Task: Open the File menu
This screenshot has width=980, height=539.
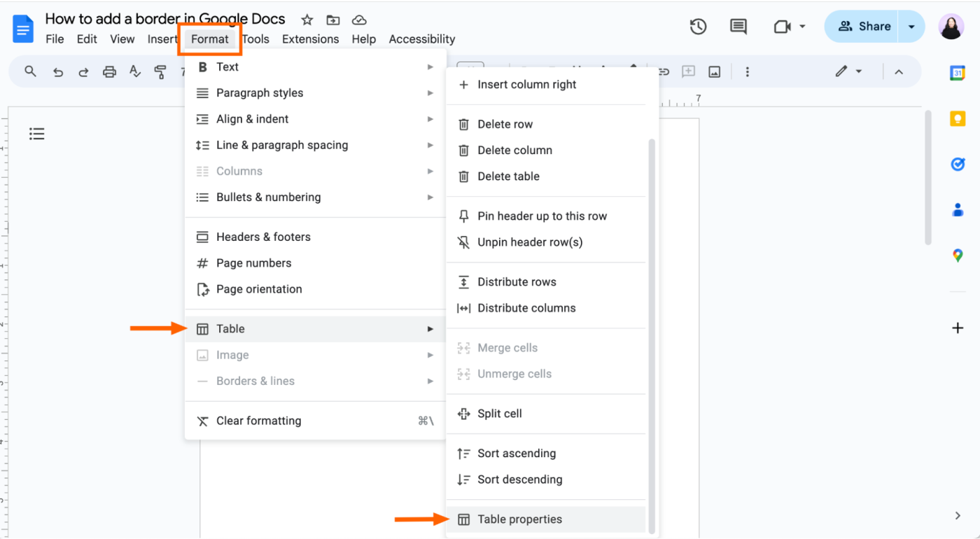Action: point(55,39)
